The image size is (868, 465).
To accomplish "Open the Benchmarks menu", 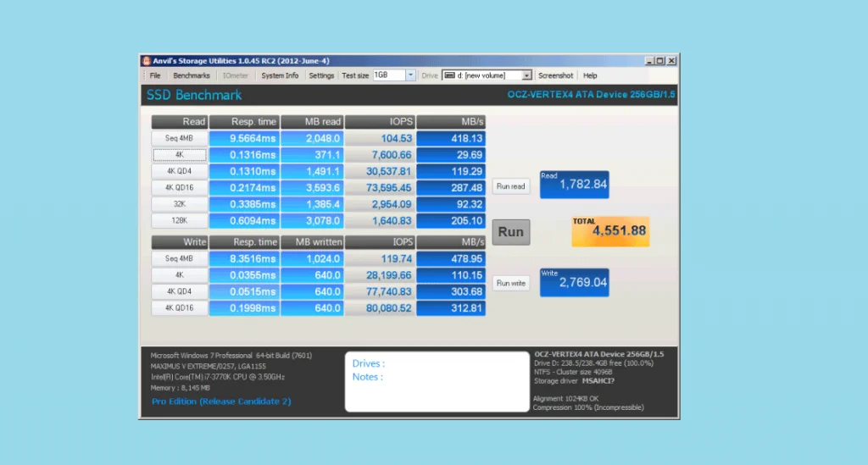I will 192,75.
